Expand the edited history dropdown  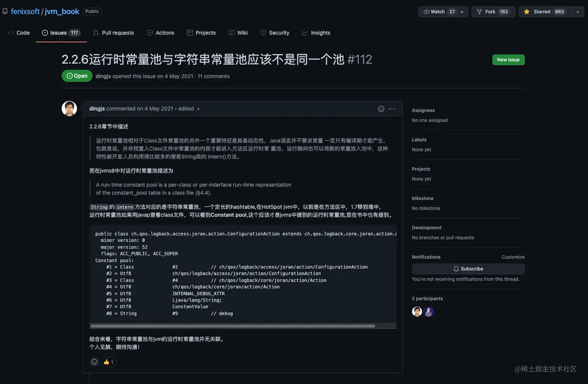coord(189,109)
